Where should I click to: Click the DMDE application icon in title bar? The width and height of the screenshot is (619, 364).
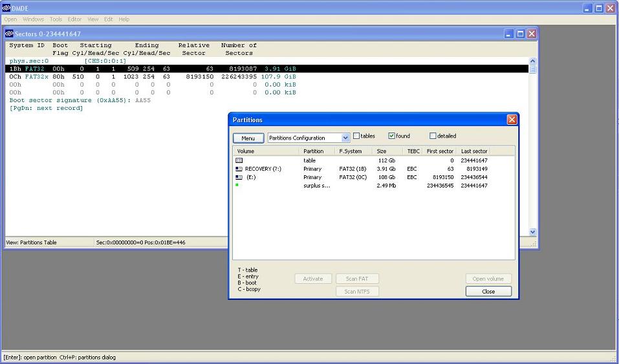point(6,8)
